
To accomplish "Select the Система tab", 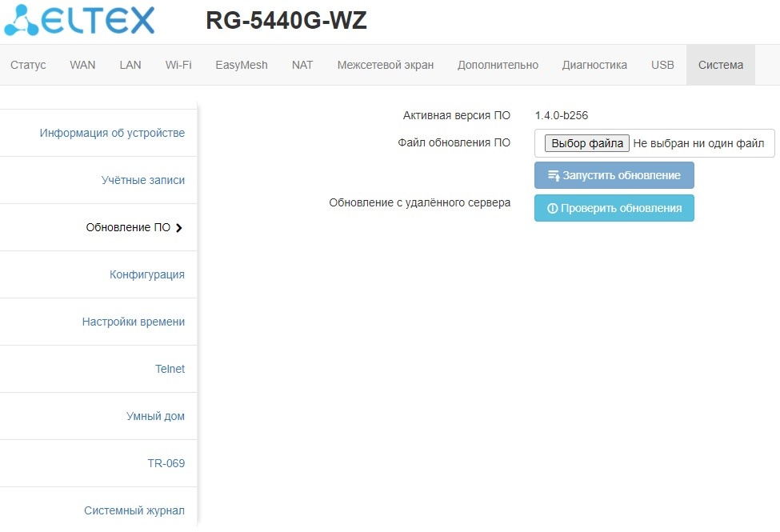I will [721, 65].
